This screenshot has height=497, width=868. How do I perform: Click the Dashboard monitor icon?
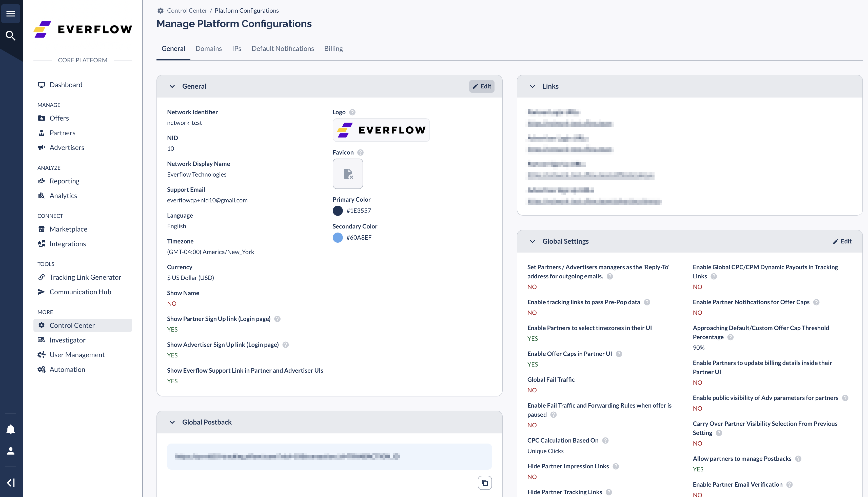coord(41,85)
